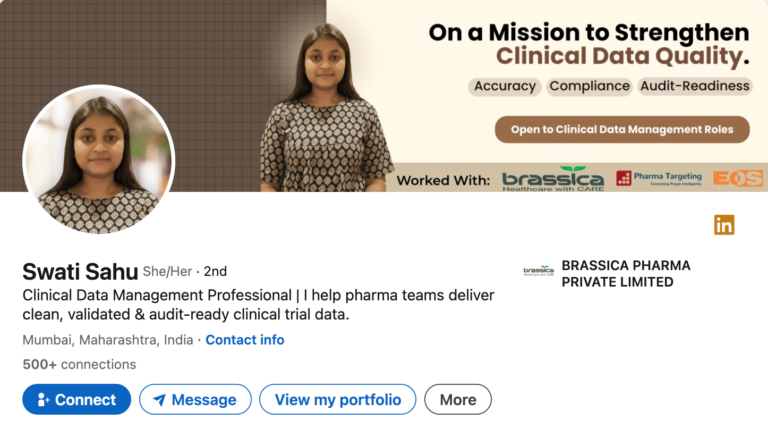Click the Brassica logo in banner
The width and height of the screenshot is (768, 437).
[553, 178]
